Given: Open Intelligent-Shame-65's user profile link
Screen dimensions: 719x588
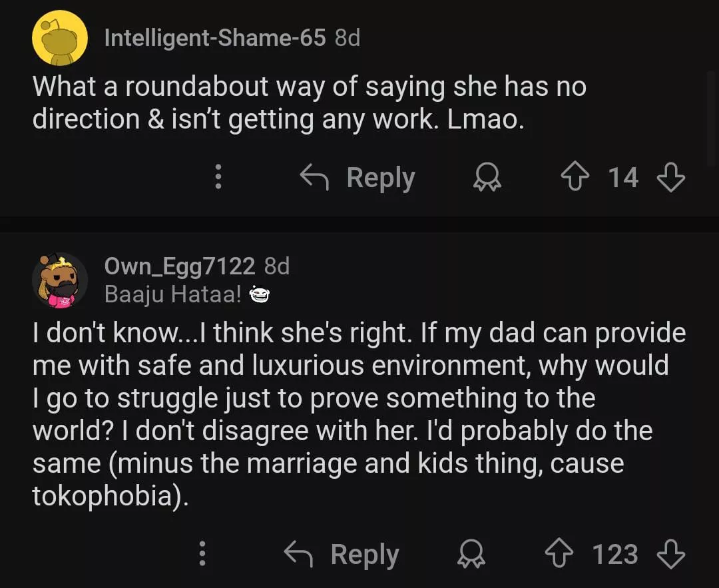Looking at the screenshot, I should pos(214,38).
